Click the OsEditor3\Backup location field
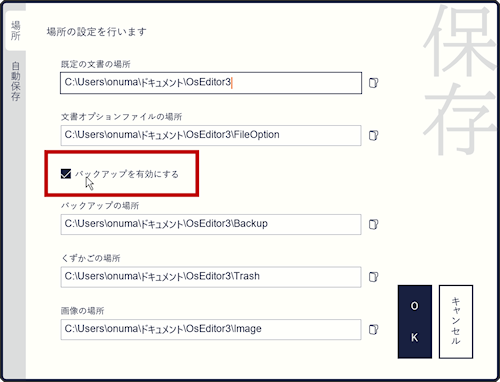Viewport: 500px width, 382px height. pyautogui.click(x=211, y=224)
